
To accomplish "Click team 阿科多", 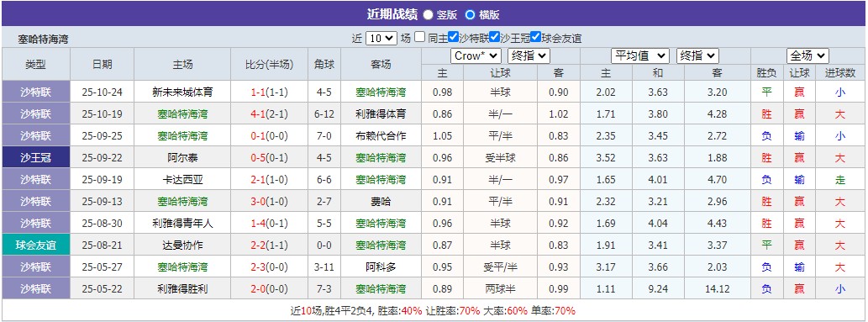I will click(381, 267).
